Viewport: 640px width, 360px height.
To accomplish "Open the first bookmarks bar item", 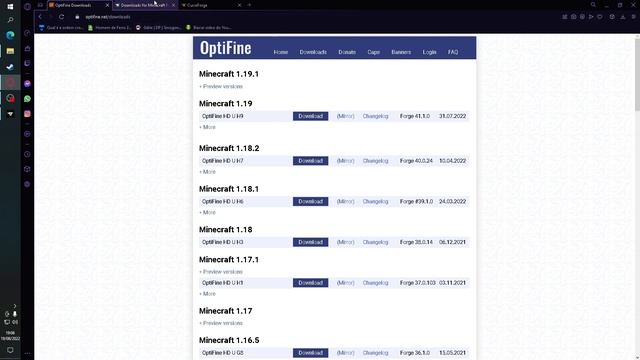I will (61, 28).
